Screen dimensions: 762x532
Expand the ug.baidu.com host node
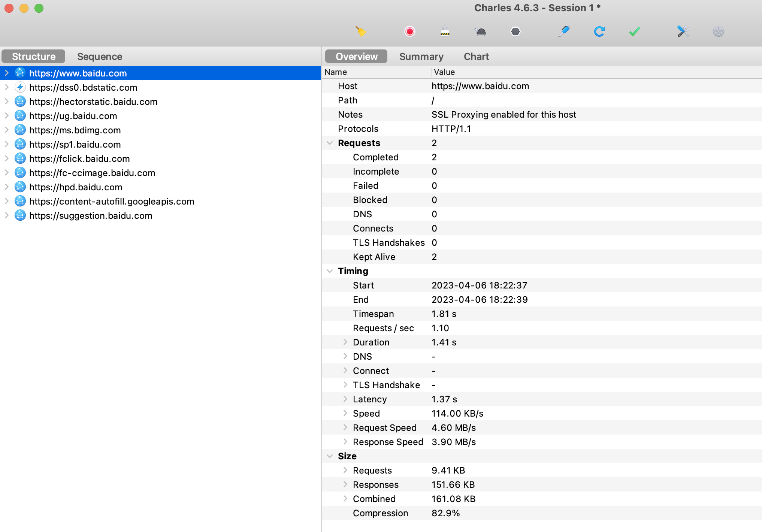pyautogui.click(x=7, y=116)
